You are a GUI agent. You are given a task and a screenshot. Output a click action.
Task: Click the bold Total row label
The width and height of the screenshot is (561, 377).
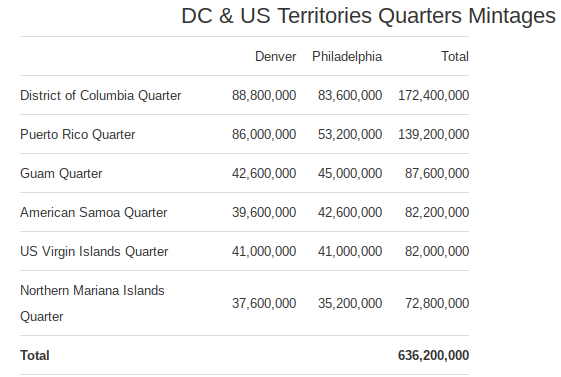(x=35, y=356)
